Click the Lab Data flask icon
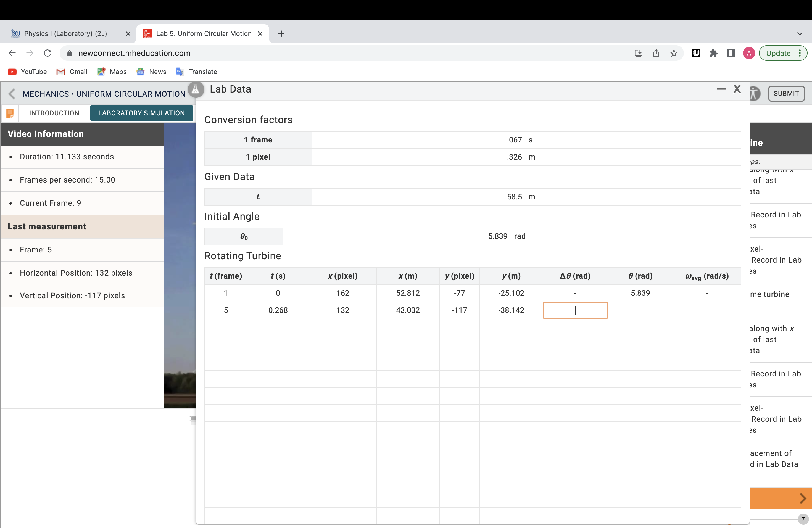 click(196, 90)
